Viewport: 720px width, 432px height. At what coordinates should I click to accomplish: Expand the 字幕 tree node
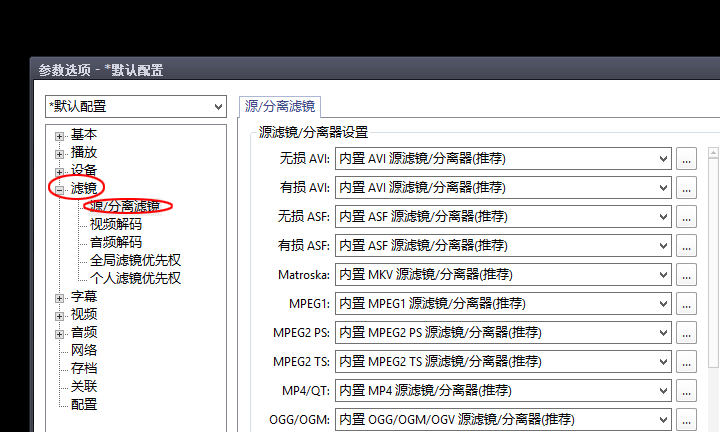click(60, 297)
